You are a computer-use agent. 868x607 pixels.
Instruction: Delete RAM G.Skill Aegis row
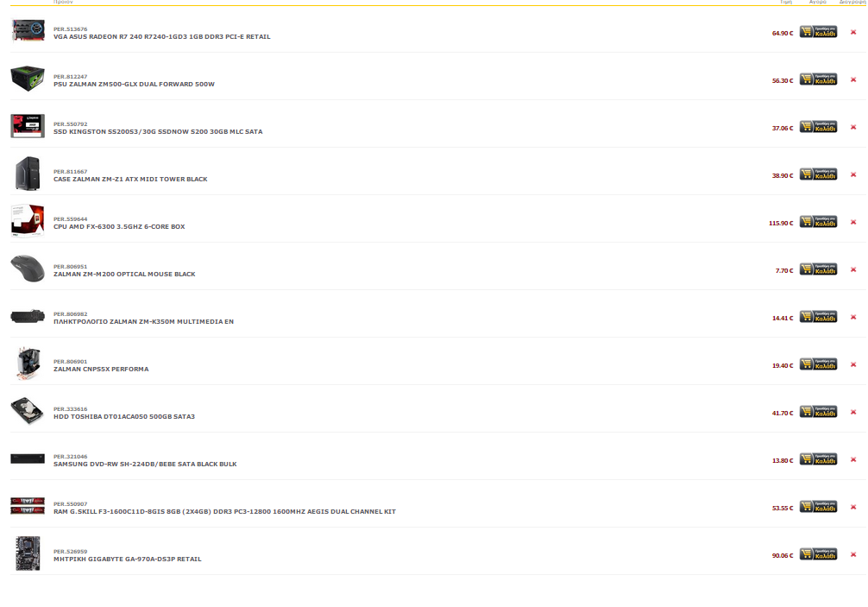click(853, 508)
